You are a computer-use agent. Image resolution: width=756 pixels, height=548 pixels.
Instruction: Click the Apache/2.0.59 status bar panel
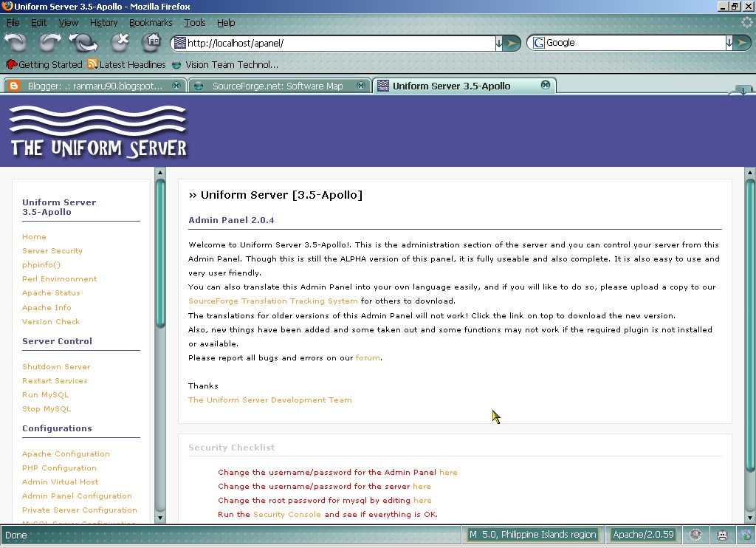643,535
